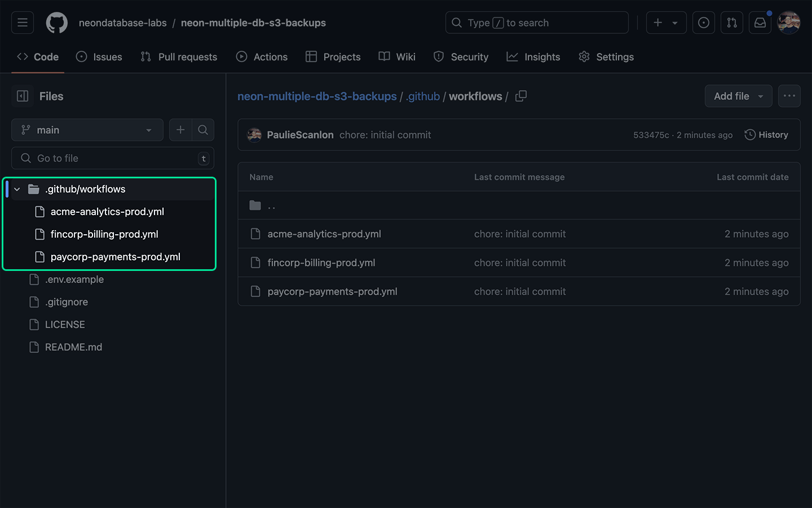Open commit message on fincorp-billing-prod.yml row

[520, 262]
